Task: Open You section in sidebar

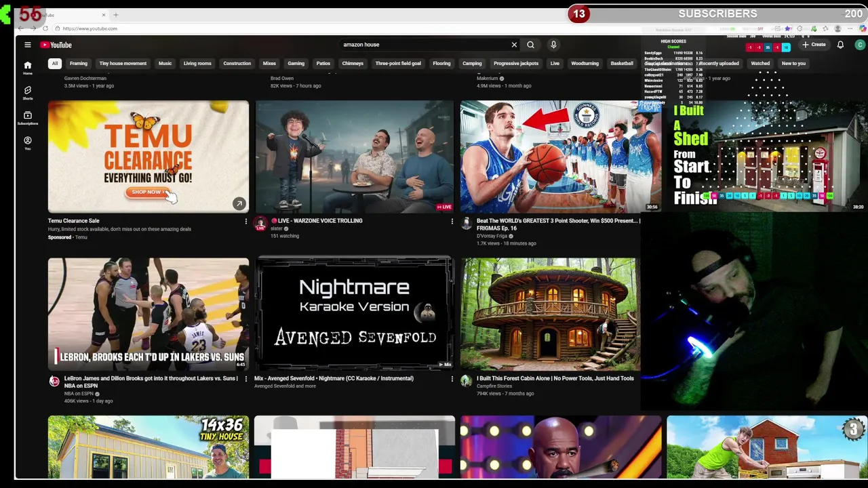Action: (x=28, y=143)
